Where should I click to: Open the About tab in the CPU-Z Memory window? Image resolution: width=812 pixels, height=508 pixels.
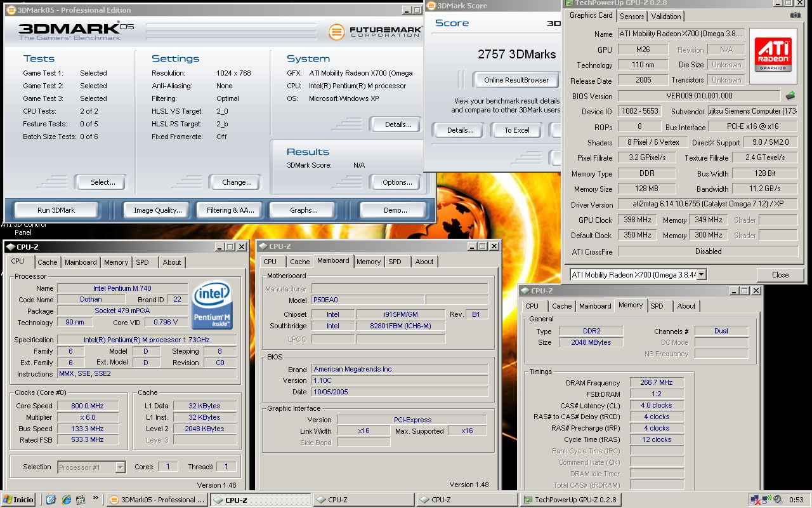click(x=686, y=306)
